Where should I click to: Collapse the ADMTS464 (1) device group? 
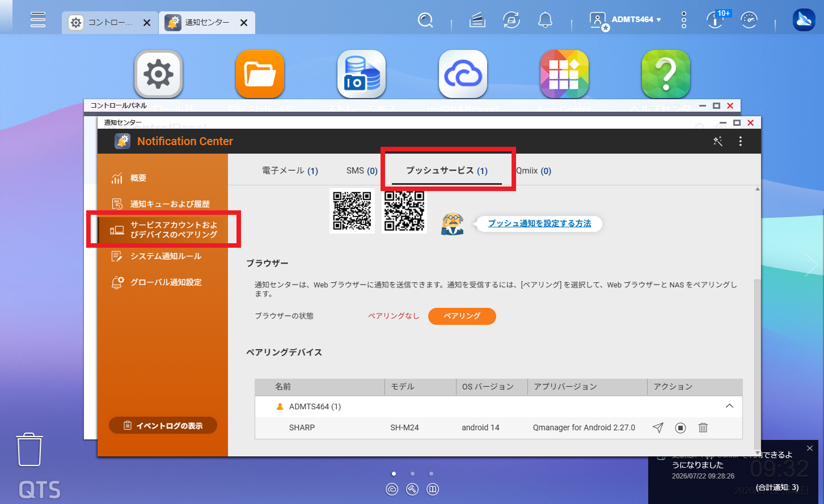click(729, 406)
